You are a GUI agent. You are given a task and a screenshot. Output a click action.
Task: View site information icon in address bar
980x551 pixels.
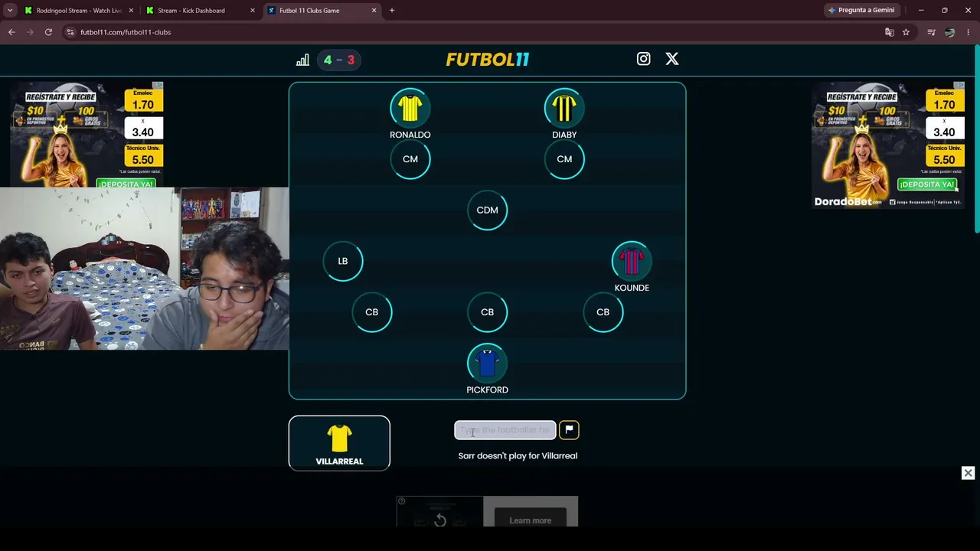click(70, 32)
